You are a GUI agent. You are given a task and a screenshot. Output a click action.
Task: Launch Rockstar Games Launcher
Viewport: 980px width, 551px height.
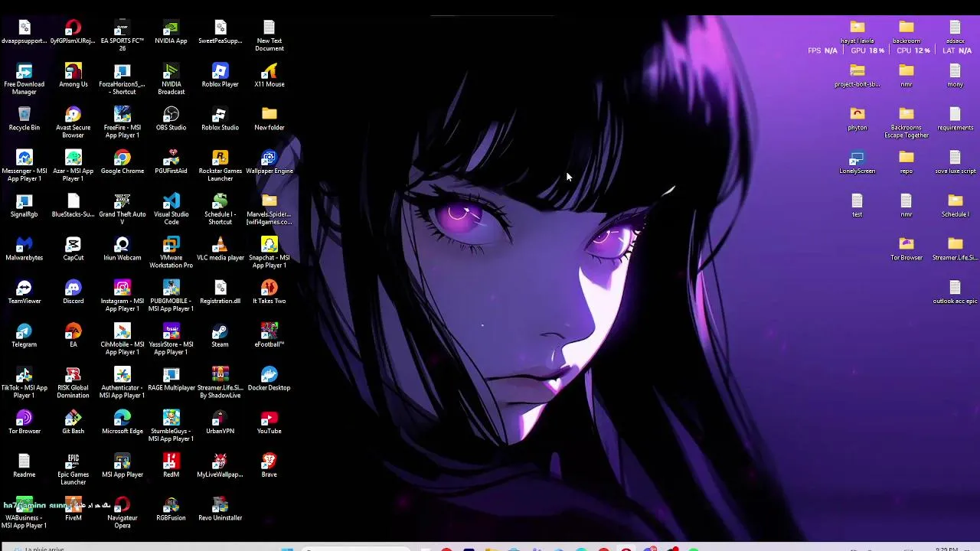[220, 167]
